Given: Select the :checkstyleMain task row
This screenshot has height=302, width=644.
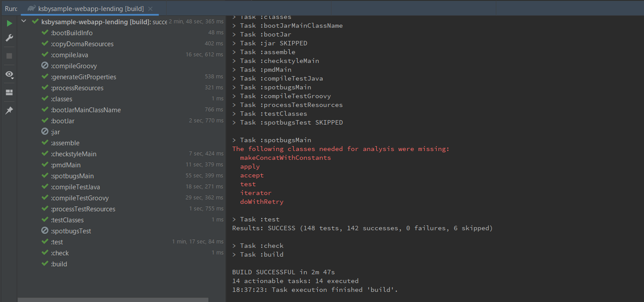Looking at the screenshot, I should point(121,154).
